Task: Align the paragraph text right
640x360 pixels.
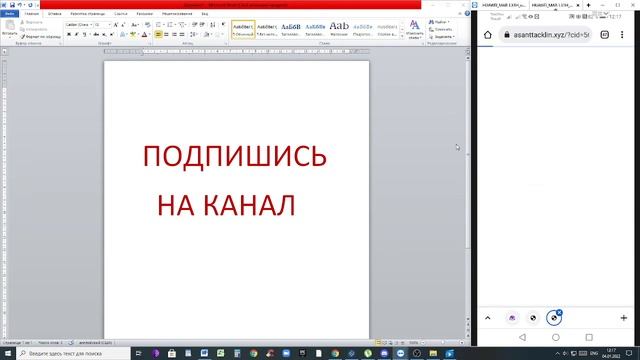Action: [174, 35]
